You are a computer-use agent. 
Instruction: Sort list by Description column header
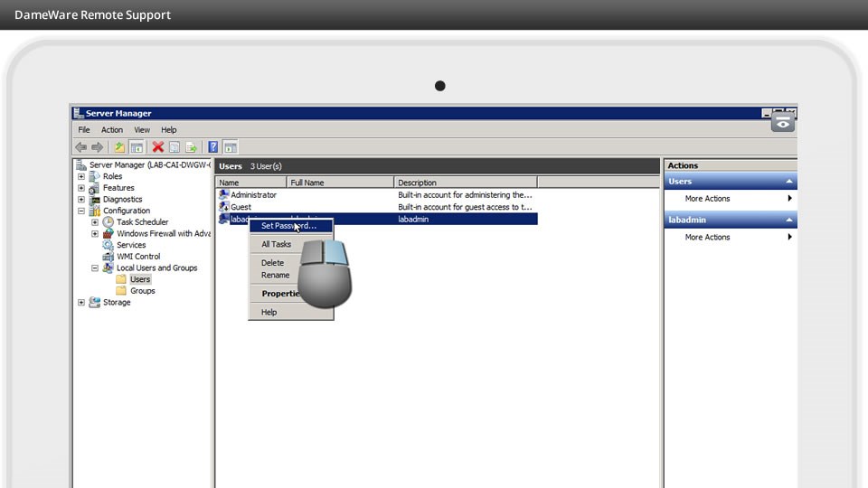466,183
